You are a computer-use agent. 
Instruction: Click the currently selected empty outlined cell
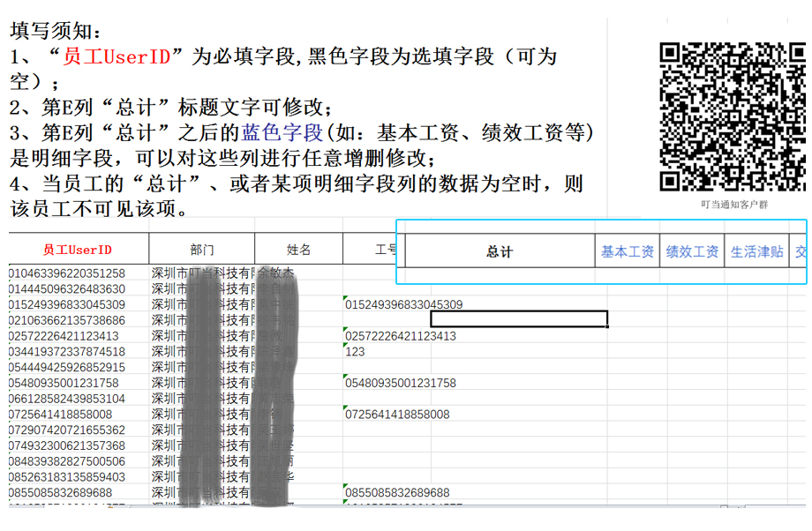(x=518, y=319)
